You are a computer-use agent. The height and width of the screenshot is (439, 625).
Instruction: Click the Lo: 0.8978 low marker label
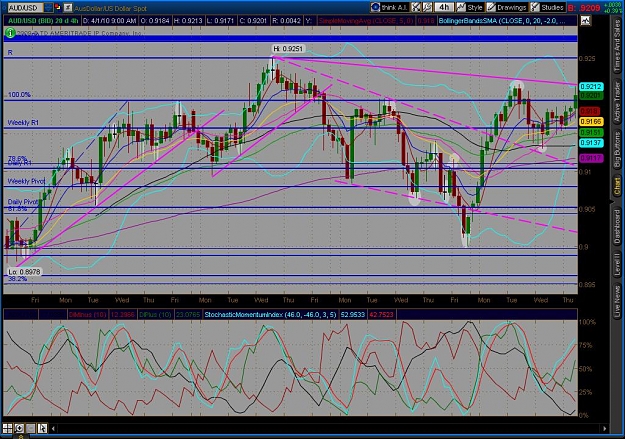click(25, 272)
